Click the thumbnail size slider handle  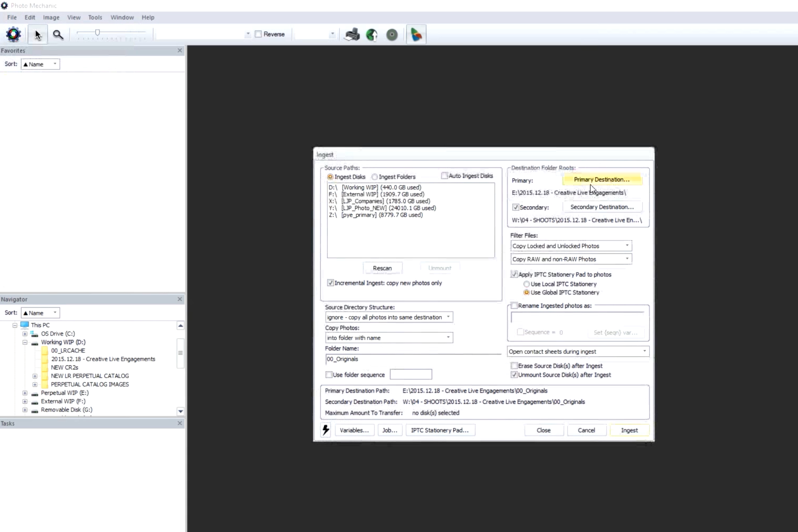[x=97, y=33]
